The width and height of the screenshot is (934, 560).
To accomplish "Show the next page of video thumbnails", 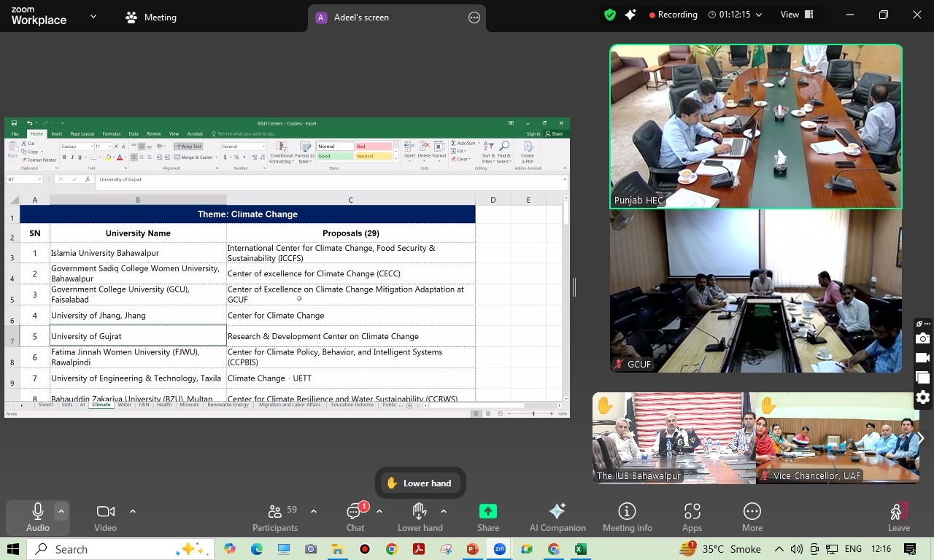I will (921, 438).
